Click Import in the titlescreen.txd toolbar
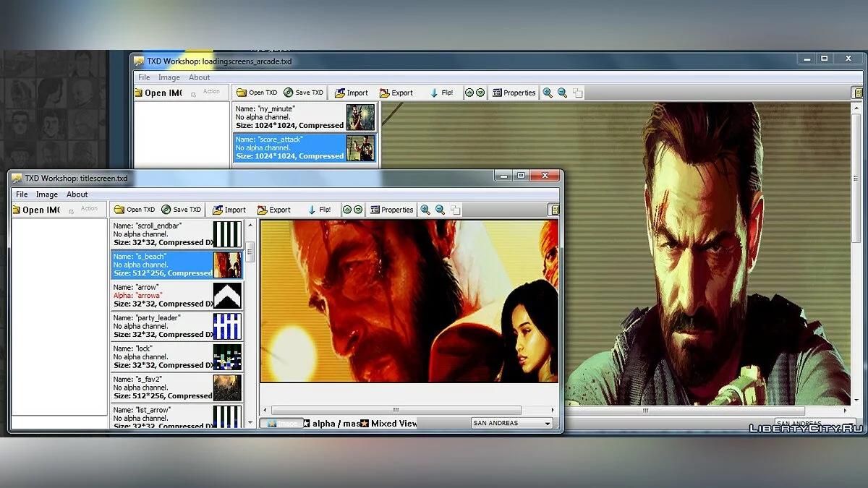 [x=229, y=210]
